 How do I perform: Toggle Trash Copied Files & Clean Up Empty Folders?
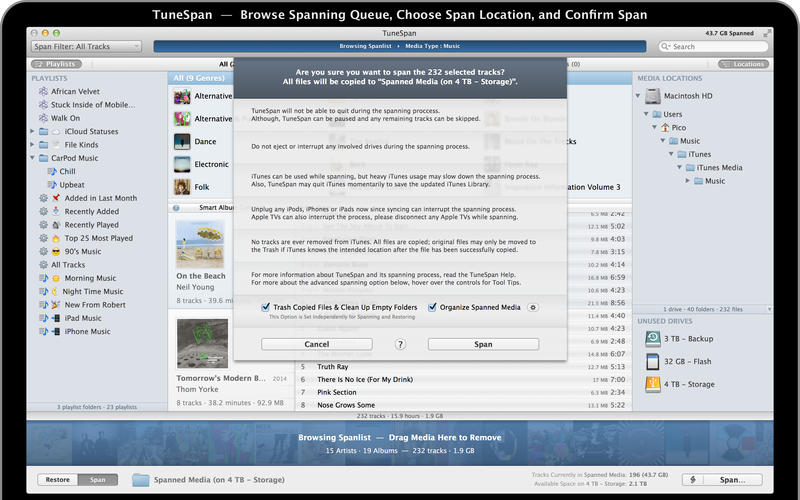[x=265, y=307]
